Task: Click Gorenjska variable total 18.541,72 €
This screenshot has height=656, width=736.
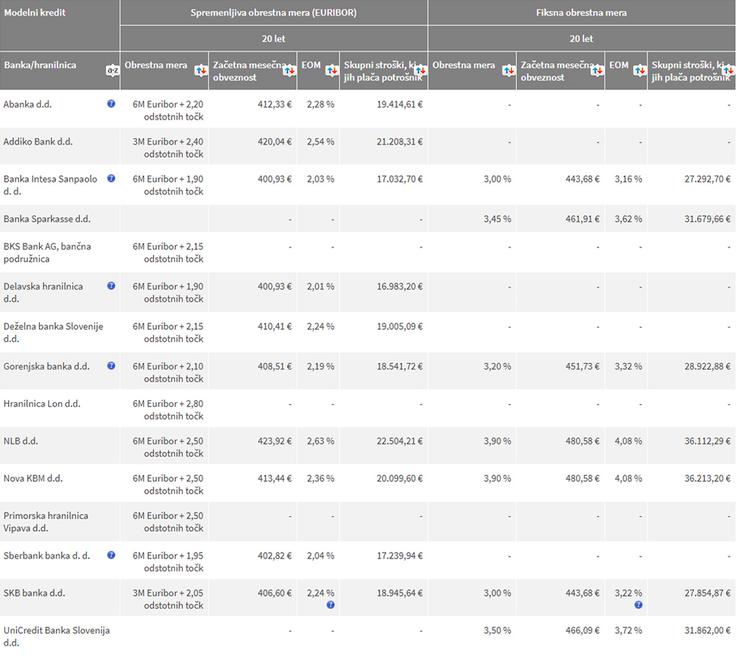Action: click(399, 366)
